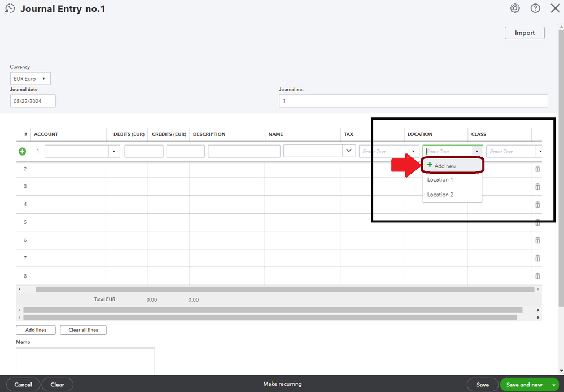Open the settings gear icon
The width and height of the screenshot is (564, 392).
[x=515, y=8]
